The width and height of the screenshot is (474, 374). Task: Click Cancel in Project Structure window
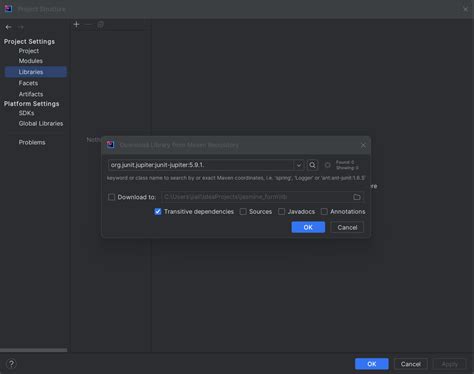[411, 364]
